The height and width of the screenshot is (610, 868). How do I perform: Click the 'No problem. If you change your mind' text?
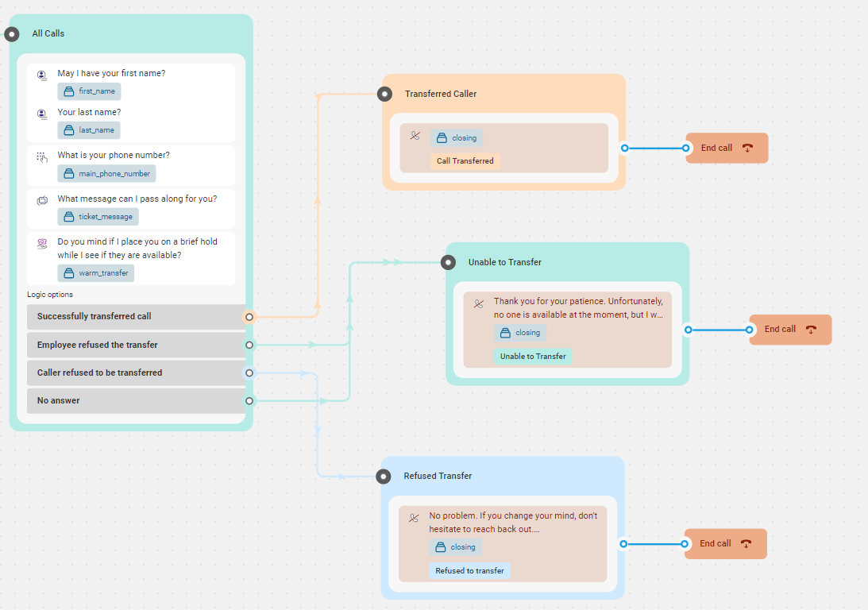coord(513,523)
